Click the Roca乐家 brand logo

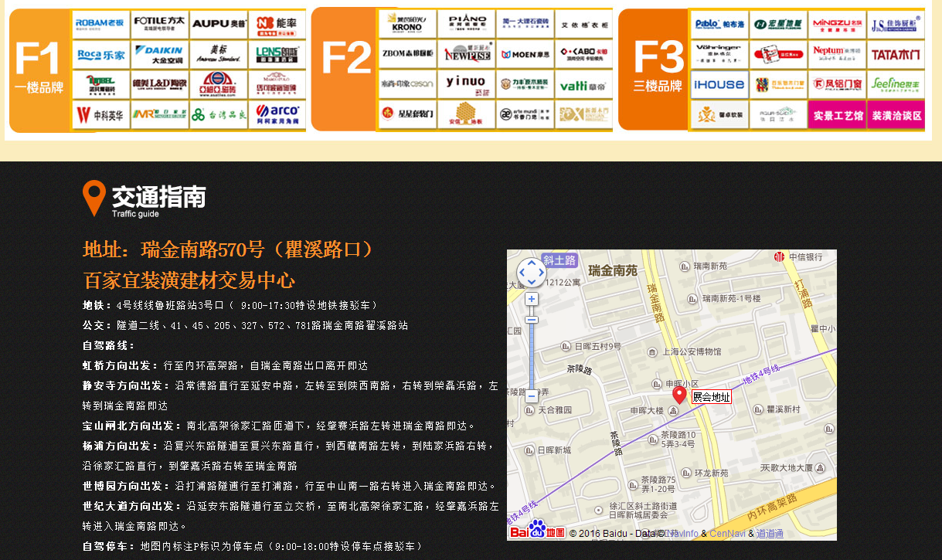[x=100, y=54]
